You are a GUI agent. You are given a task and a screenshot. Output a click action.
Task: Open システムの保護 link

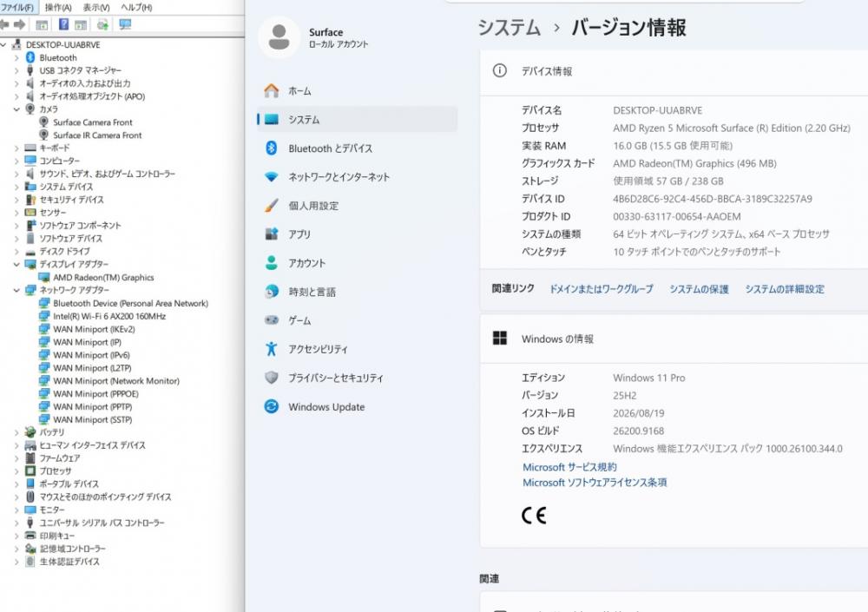click(699, 289)
